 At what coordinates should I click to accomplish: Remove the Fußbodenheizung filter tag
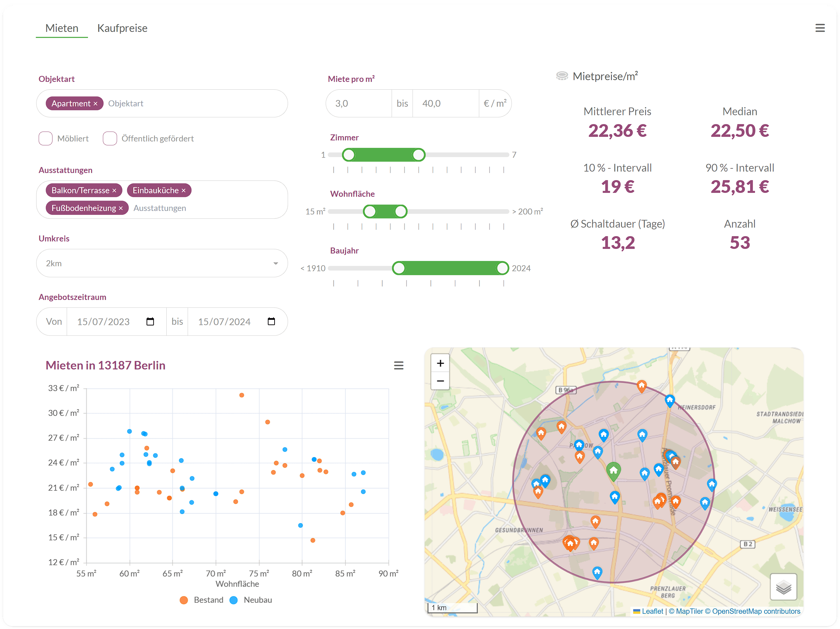point(121,208)
